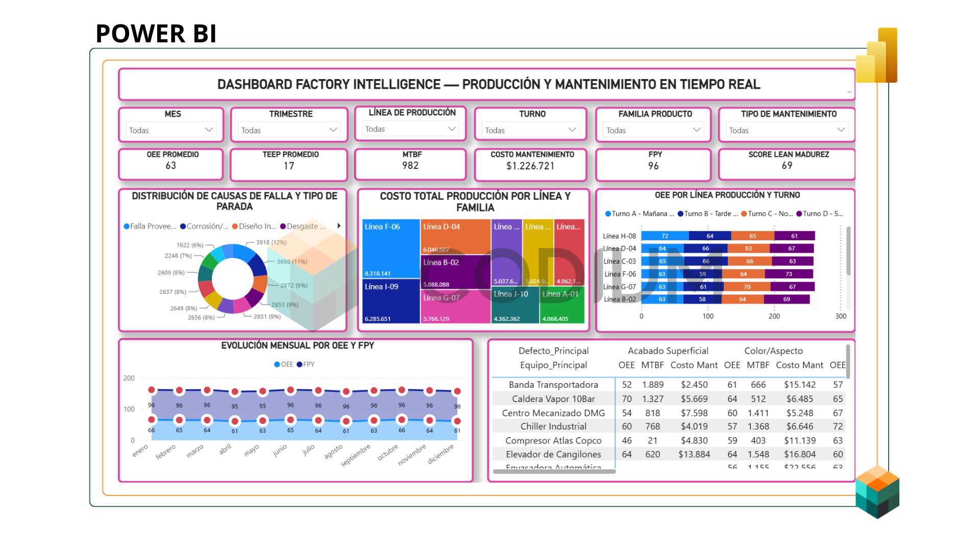Open the TIPO DE MANTENIMIENTO dropdown
The width and height of the screenshot is (980, 551).
click(787, 130)
